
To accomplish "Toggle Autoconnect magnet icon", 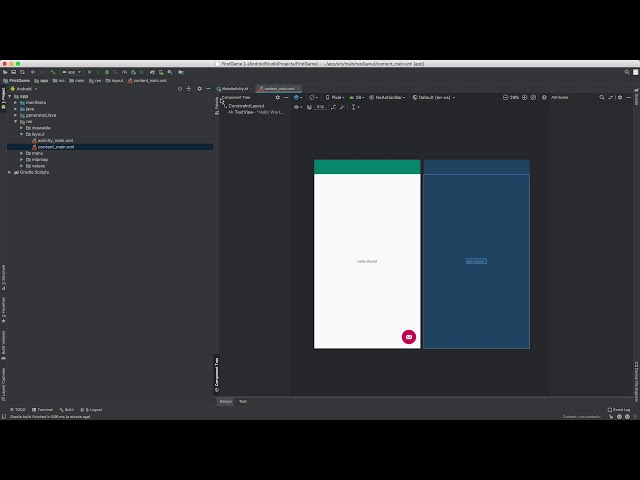I will click(x=309, y=107).
